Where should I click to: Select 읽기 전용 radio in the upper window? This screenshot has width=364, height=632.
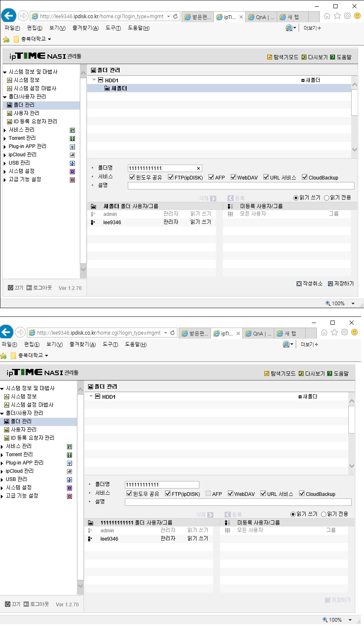pos(326,198)
